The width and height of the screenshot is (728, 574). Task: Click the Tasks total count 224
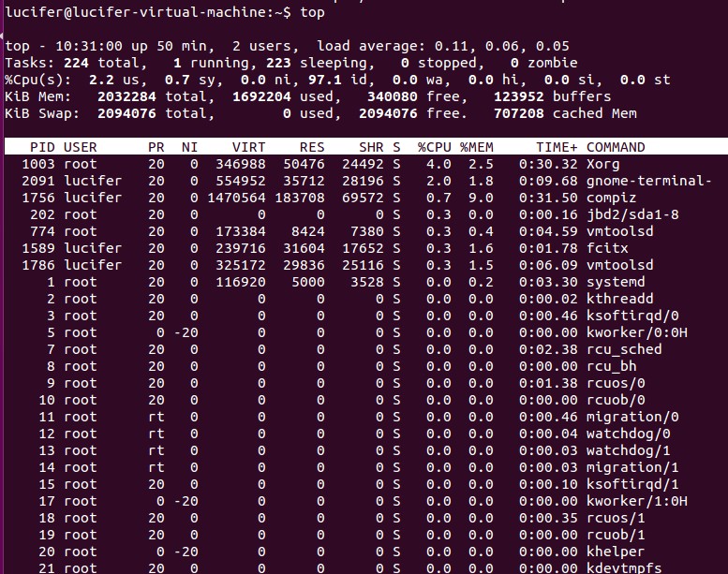pos(76,63)
